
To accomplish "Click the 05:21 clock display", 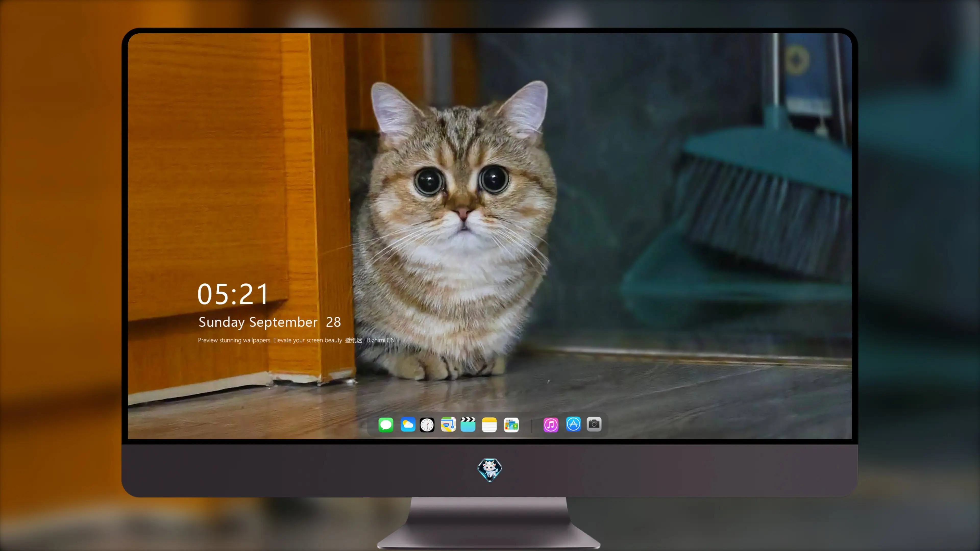I will pos(233,294).
